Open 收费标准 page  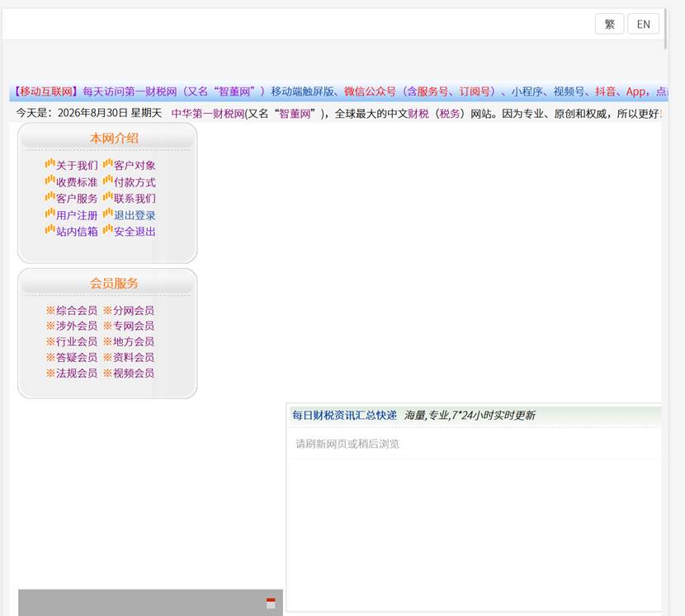(x=77, y=182)
